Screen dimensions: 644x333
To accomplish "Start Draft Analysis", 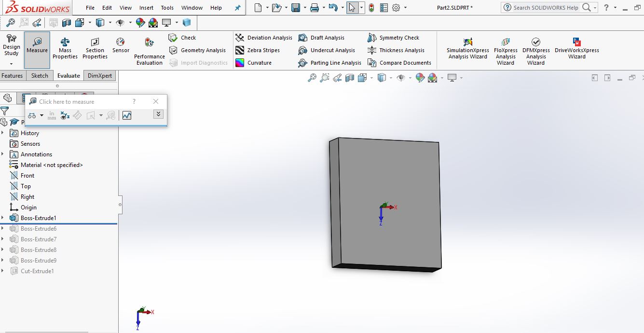I will click(321, 38).
